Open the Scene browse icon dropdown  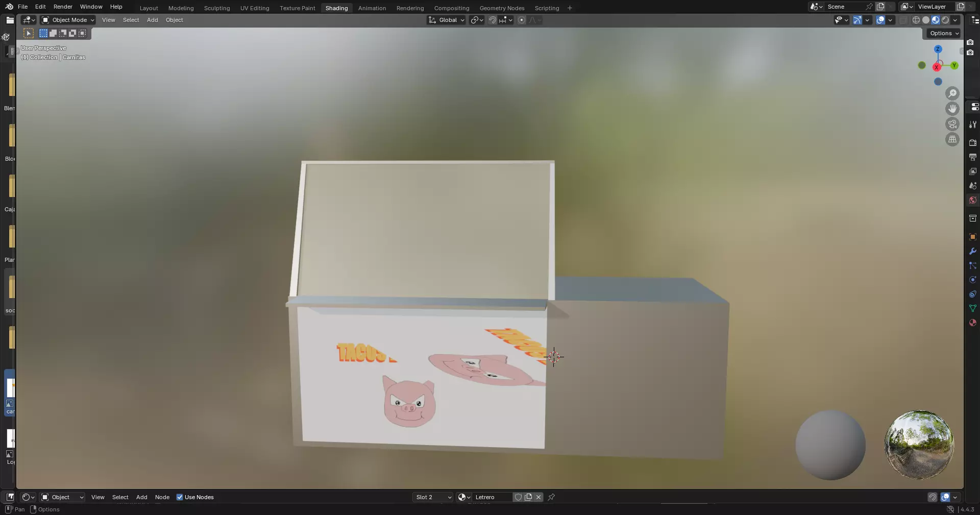(816, 7)
